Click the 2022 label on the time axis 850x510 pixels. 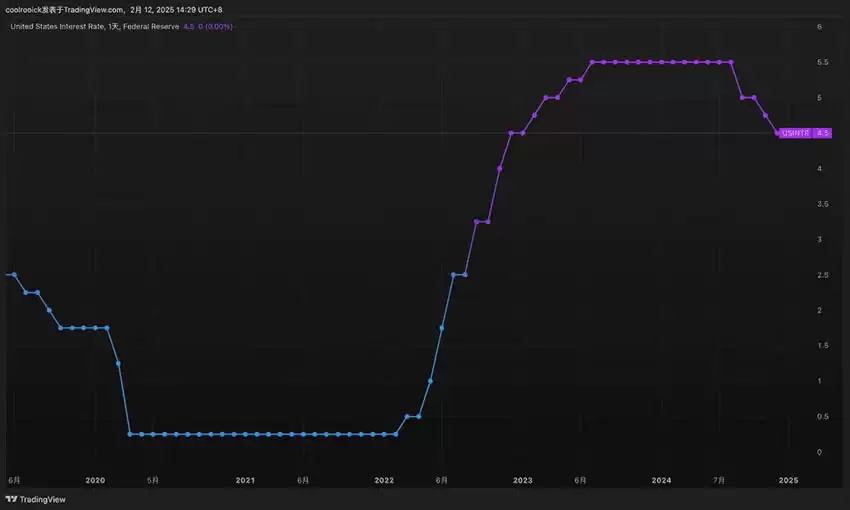point(384,480)
